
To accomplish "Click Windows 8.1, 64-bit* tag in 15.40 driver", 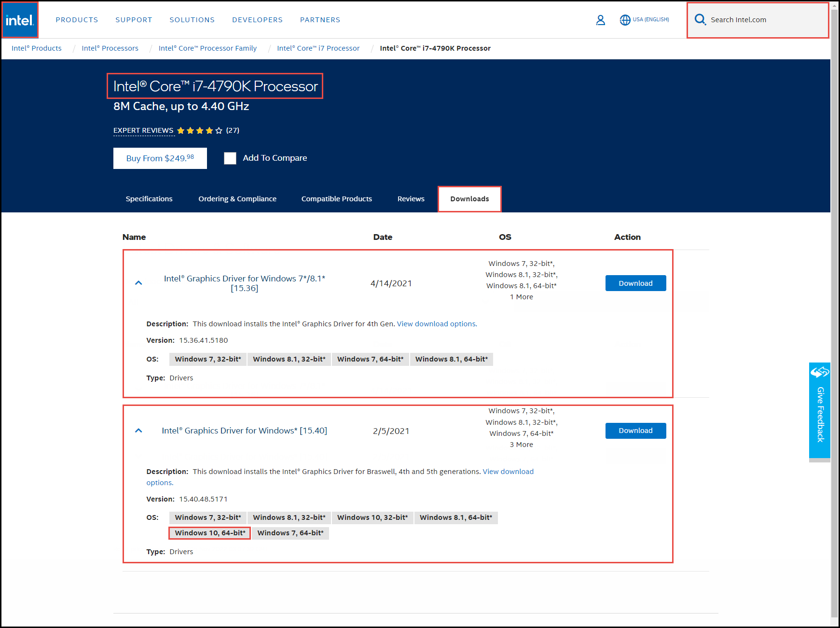I will coord(456,517).
